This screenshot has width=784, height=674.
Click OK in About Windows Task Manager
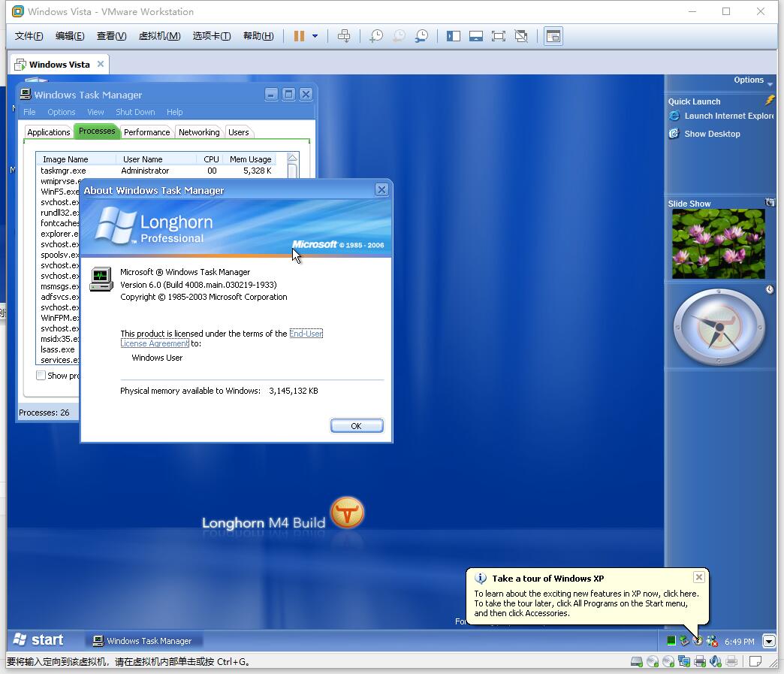(x=357, y=426)
